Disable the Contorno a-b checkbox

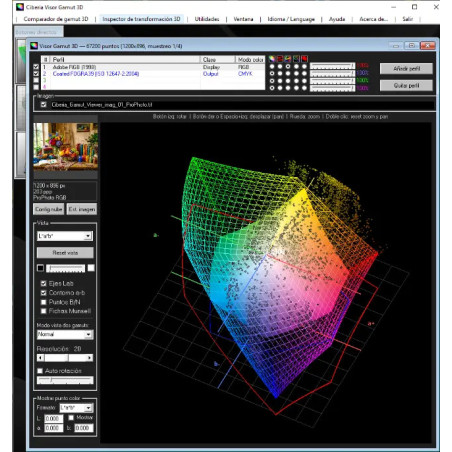43,293
